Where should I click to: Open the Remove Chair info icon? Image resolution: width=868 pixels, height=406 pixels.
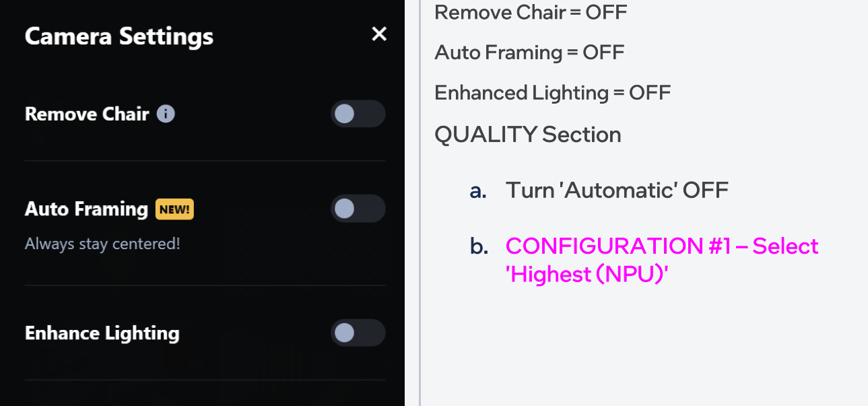[166, 114]
